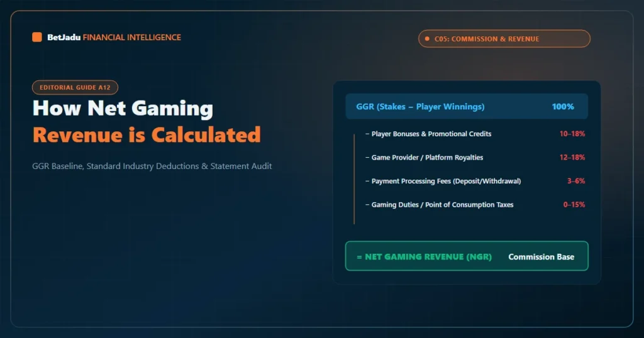The image size is (644, 338).
Task: Click the BetJadu brand name
Action: click(64, 37)
